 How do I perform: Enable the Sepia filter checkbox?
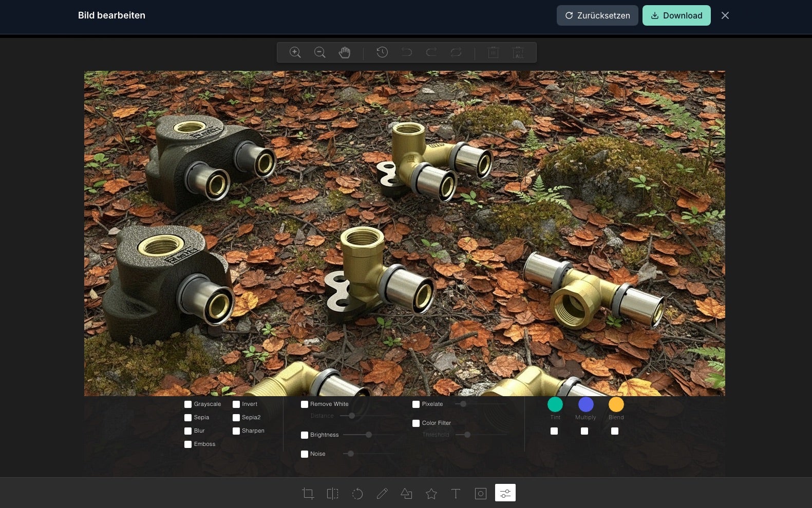pyautogui.click(x=188, y=418)
